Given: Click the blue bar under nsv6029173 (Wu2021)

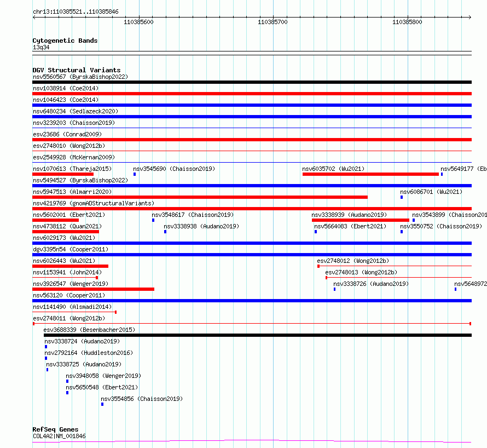Looking at the screenshot, I should click(x=252, y=243).
